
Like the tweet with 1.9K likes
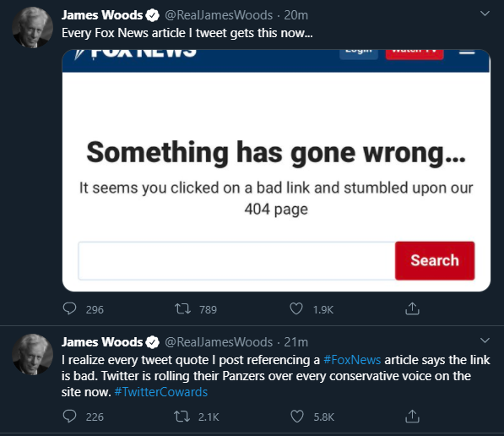point(296,308)
